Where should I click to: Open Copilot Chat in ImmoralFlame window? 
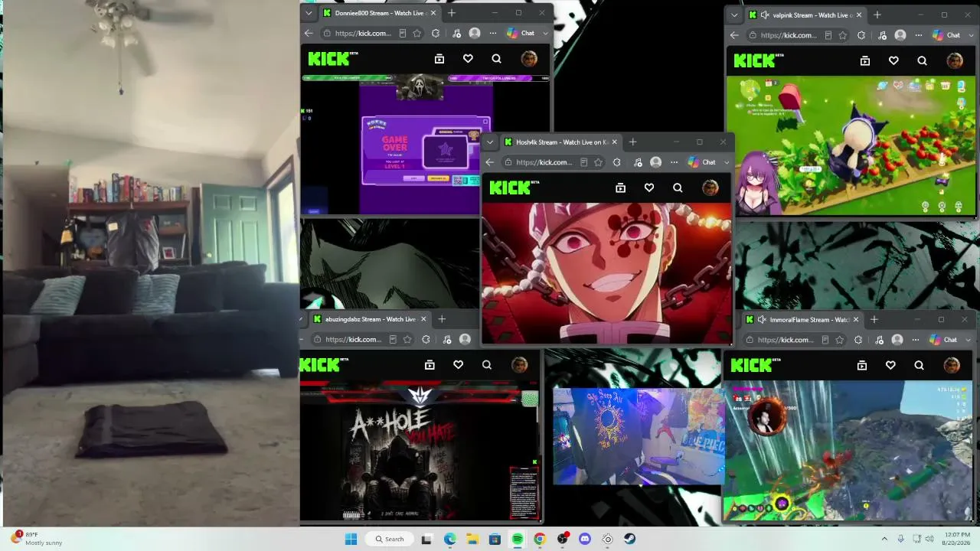coord(944,340)
